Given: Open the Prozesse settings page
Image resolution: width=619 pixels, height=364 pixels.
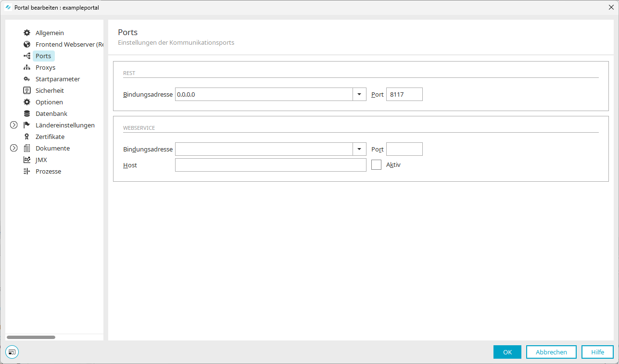Looking at the screenshot, I should coord(48,171).
